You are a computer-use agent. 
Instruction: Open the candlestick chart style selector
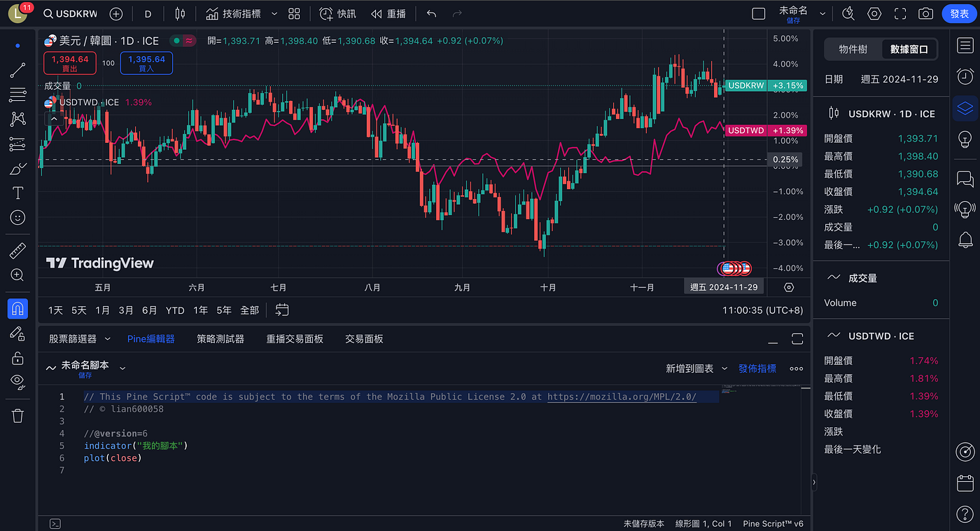(x=180, y=13)
